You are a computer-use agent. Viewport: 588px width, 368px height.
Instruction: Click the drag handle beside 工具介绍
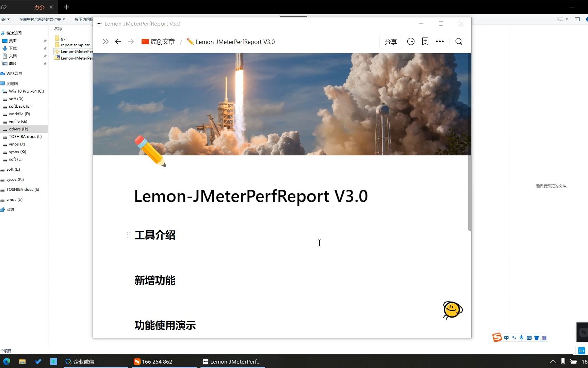click(x=129, y=235)
